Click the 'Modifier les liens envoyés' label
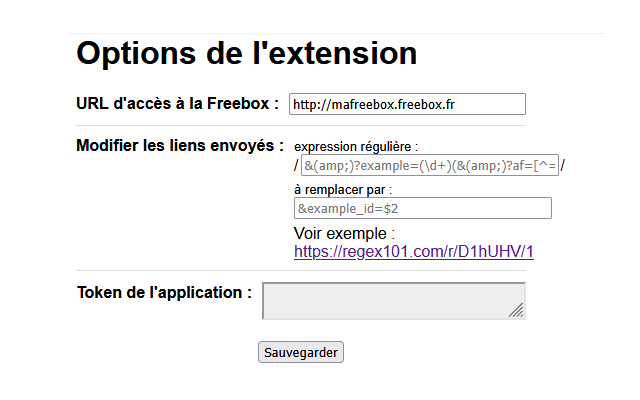The width and height of the screenshot is (640, 400). (x=180, y=146)
